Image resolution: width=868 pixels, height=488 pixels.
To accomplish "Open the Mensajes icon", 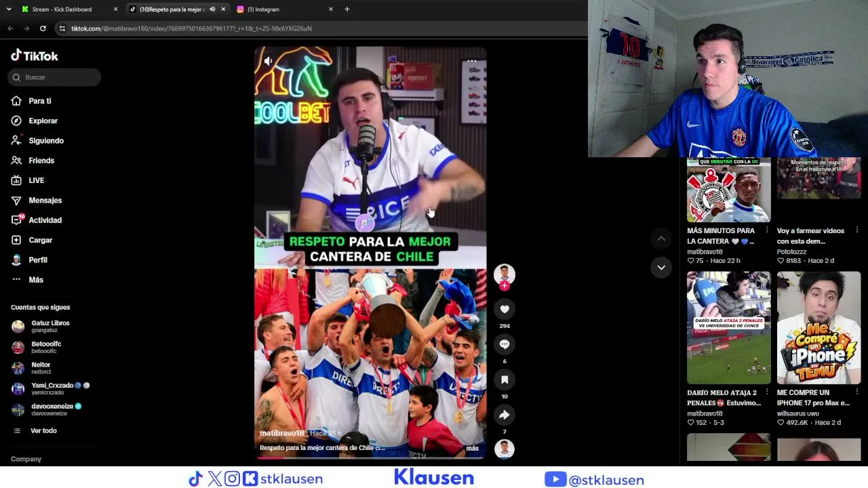I will coord(16,201).
